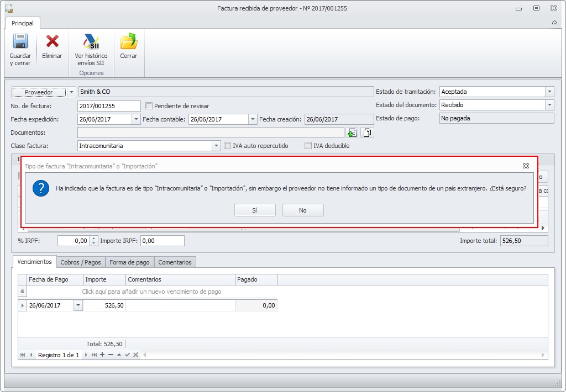This screenshot has width=566, height=392.
Task: Close the Tipo de factura dialog
Action: click(x=526, y=166)
